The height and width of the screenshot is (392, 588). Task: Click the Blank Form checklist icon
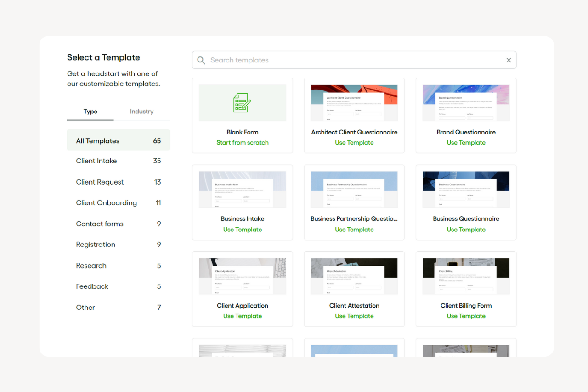click(242, 103)
